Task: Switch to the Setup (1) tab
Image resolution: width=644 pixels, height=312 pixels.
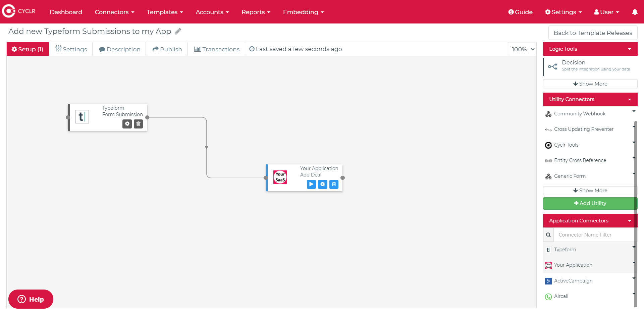Action: tap(28, 49)
